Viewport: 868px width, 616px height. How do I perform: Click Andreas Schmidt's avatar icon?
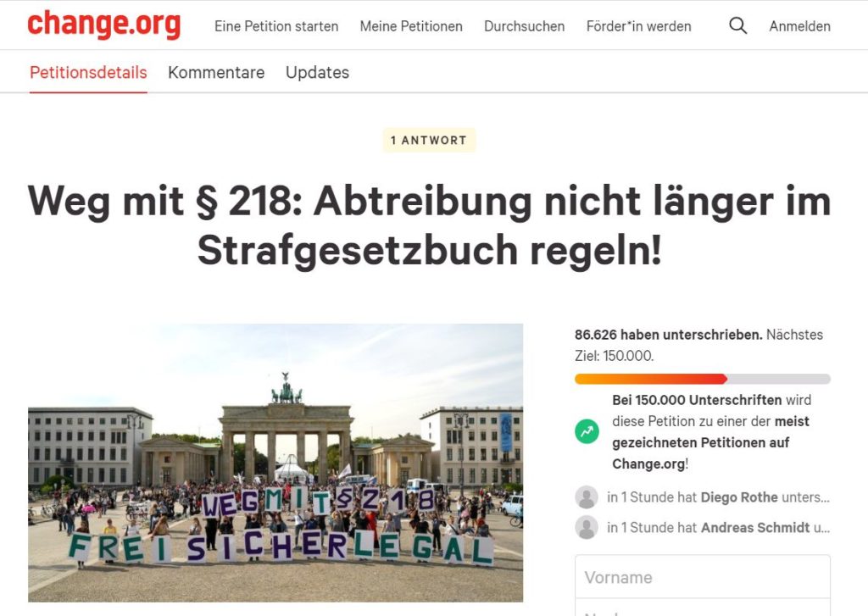(587, 527)
